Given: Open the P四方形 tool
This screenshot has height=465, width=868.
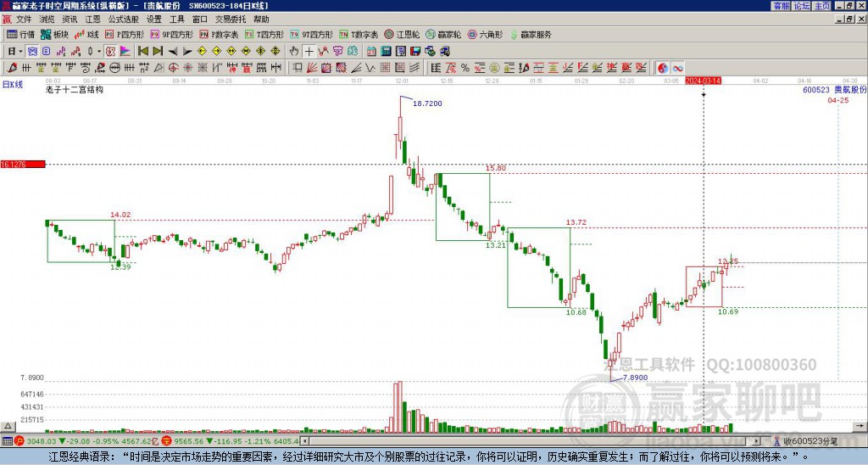Looking at the screenshot, I should coord(124,34).
